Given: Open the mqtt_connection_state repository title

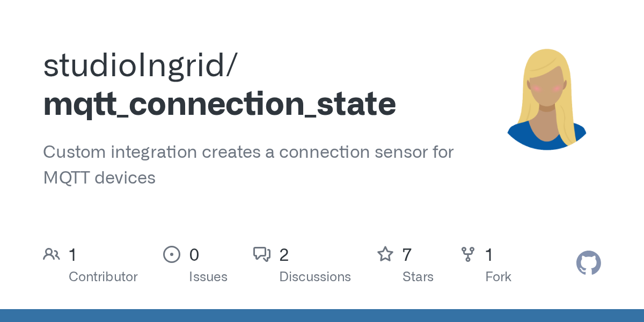Looking at the screenshot, I should click(219, 104).
